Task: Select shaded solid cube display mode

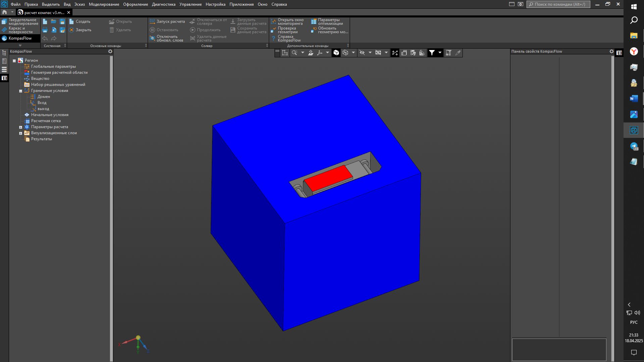Action: point(336,53)
